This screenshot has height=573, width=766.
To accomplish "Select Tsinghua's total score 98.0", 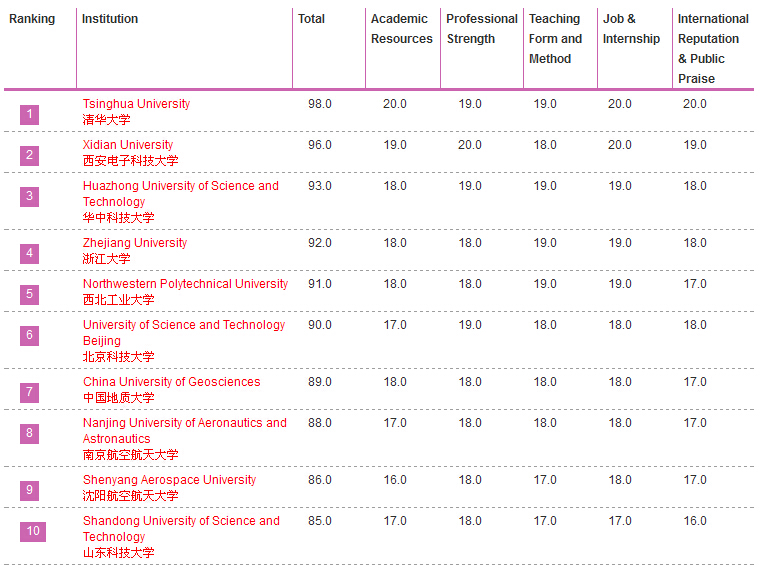I will click(320, 104).
